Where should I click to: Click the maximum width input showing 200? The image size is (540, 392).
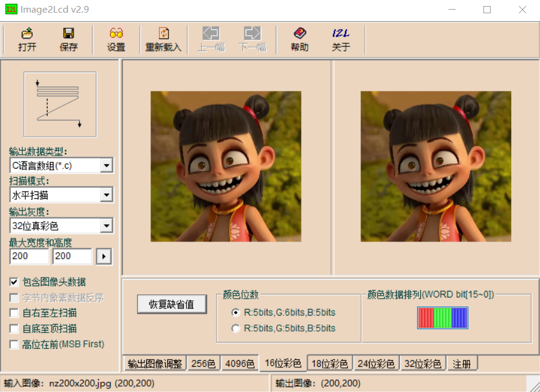[x=29, y=256]
